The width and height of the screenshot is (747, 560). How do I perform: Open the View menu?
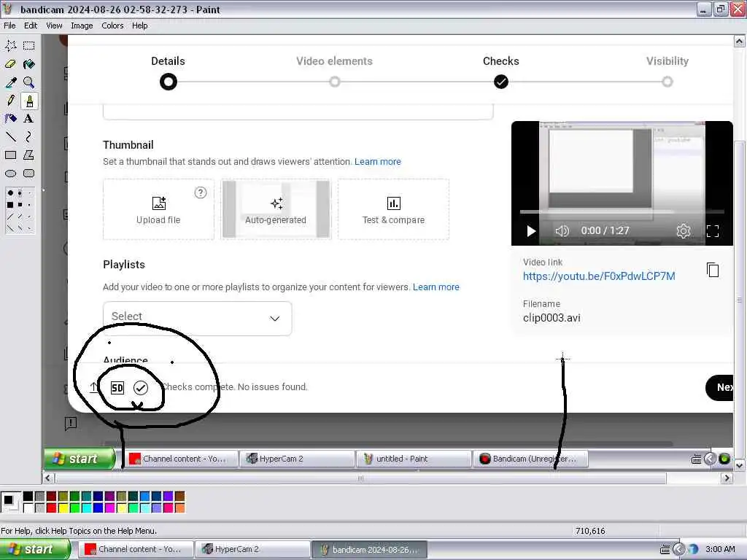point(54,26)
